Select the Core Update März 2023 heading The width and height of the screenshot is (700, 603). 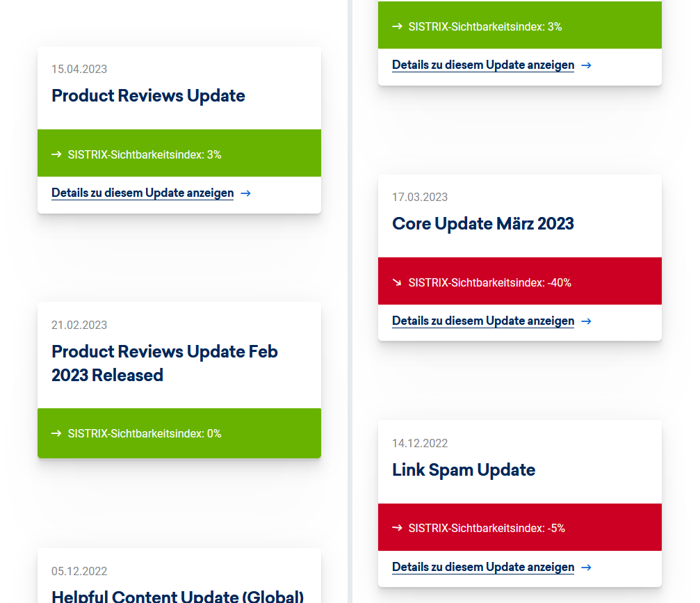click(x=482, y=224)
